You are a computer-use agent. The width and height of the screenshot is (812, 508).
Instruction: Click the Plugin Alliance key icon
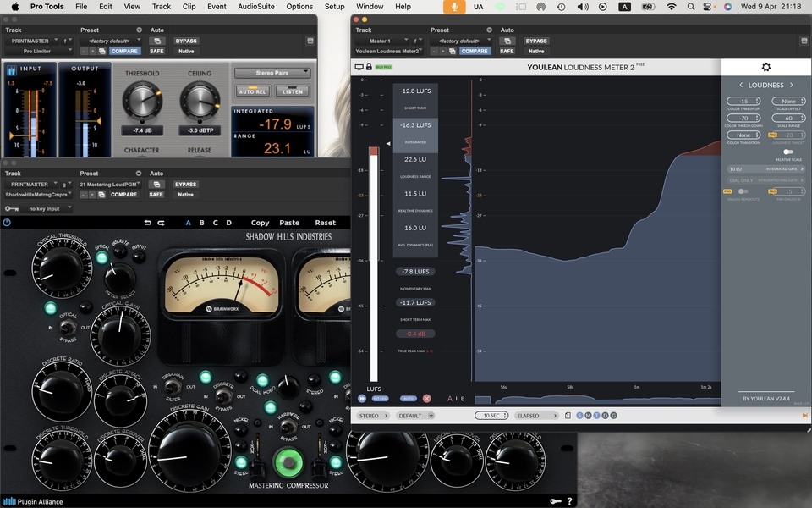[556, 501]
